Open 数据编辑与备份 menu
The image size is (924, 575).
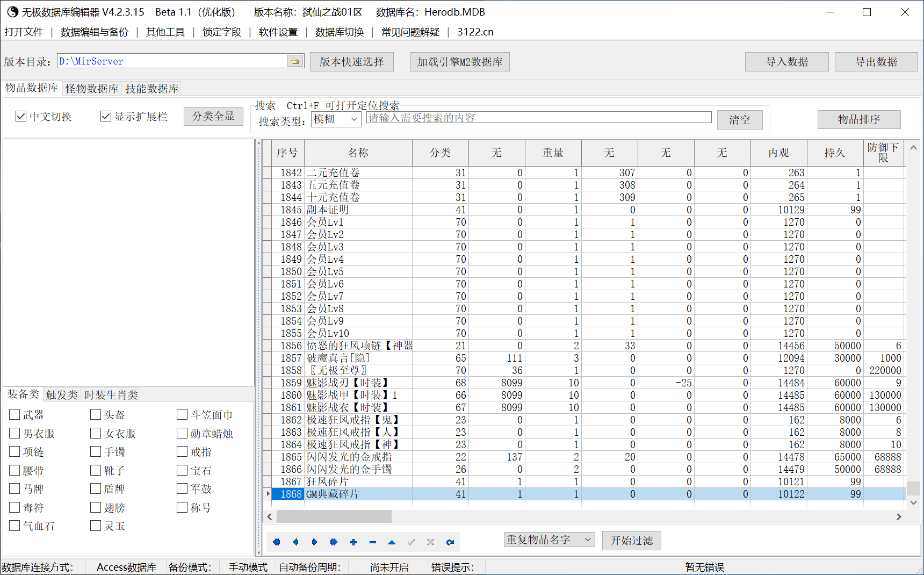pyautogui.click(x=95, y=32)
